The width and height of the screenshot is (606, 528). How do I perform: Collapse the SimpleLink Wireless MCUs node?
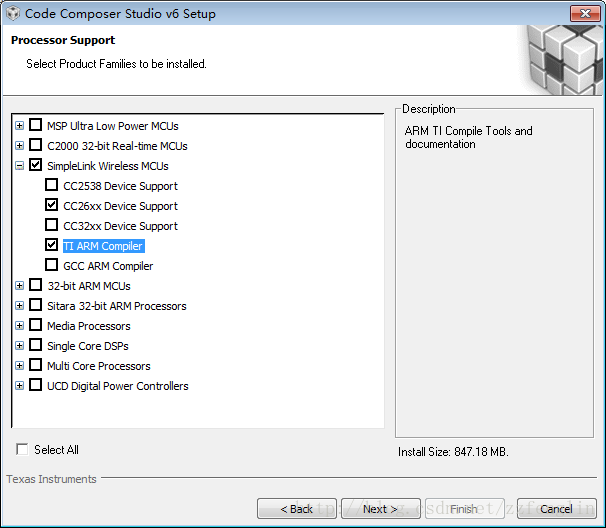19,166
